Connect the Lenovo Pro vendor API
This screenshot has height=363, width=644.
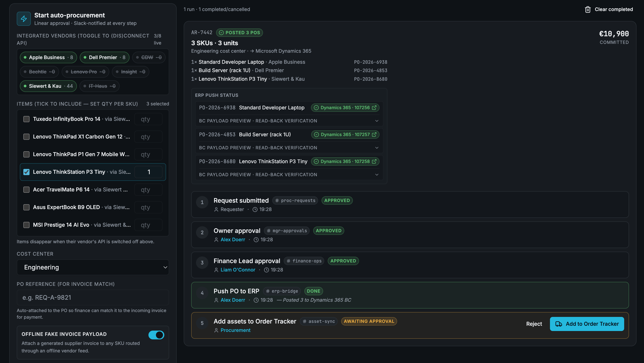click(85, 72)
